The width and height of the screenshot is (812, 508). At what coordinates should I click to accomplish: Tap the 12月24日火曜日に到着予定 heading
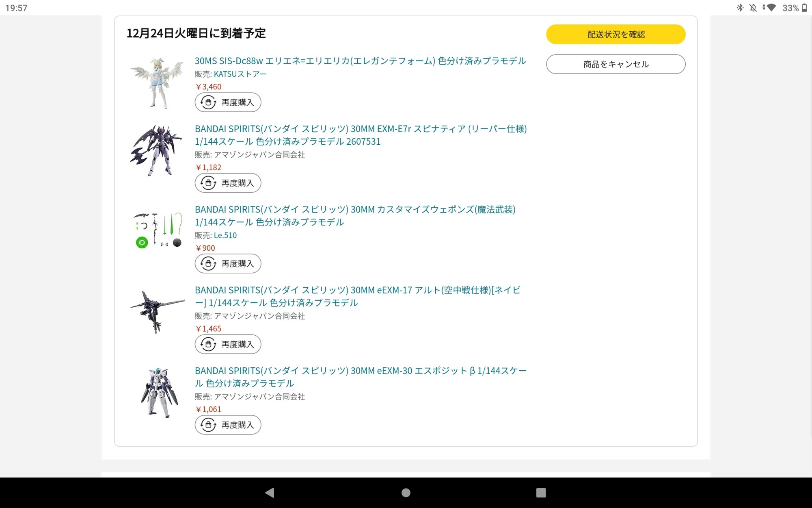(196, 33)
